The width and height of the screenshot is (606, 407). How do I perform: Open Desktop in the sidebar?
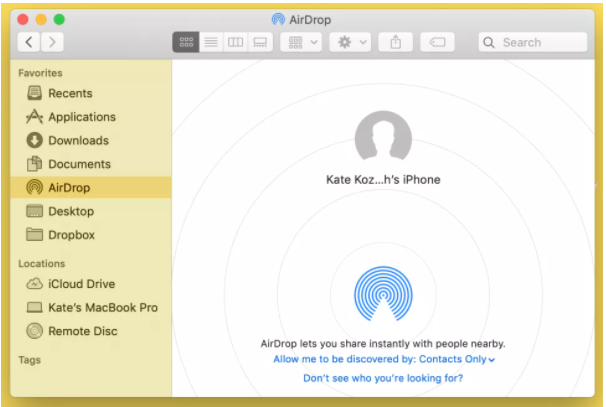(91, 211)
